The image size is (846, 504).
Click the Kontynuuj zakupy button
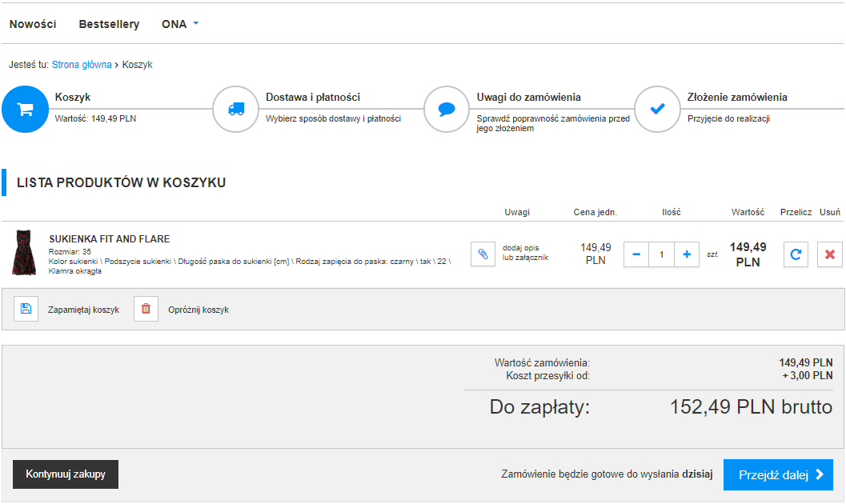(66, 474)
